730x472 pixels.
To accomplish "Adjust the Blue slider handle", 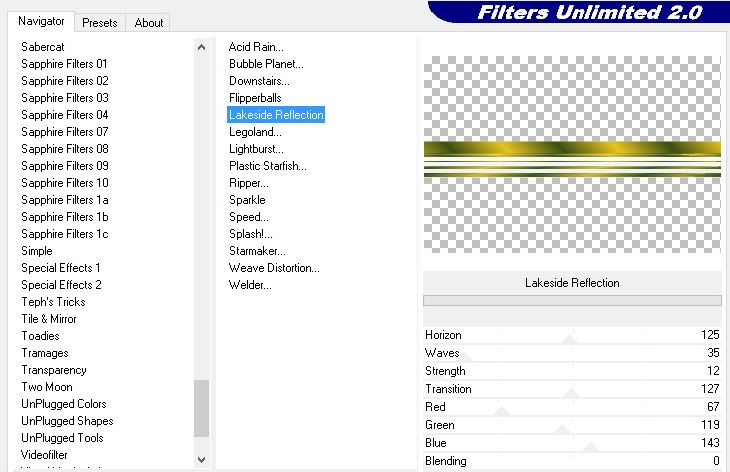I will pyautogui.click(x=590, y=447).
